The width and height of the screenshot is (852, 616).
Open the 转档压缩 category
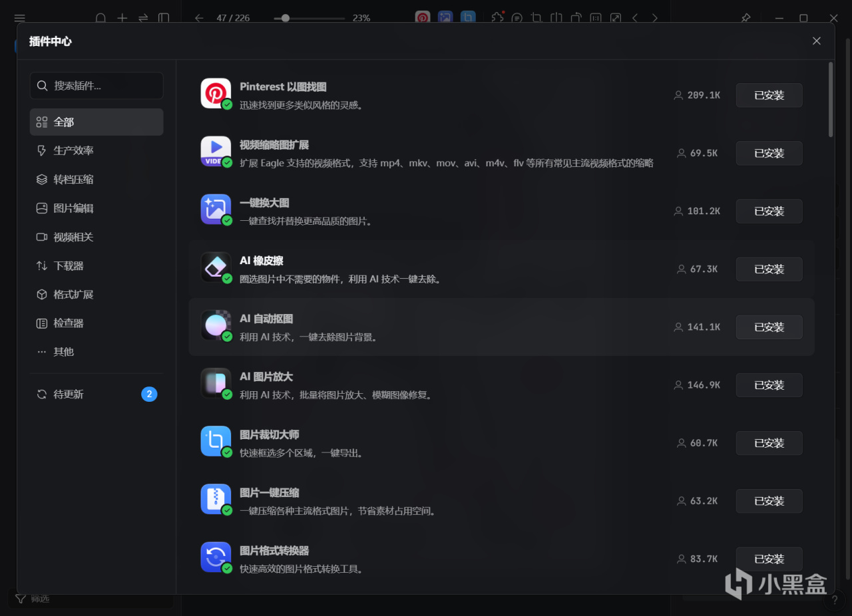coord(97,180)
